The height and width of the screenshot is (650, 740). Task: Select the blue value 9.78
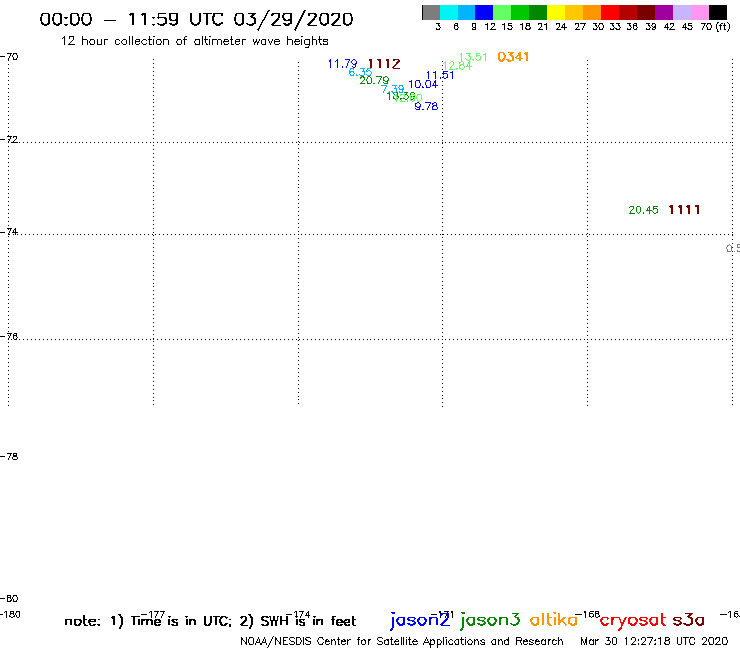click(x=426, y=107)
